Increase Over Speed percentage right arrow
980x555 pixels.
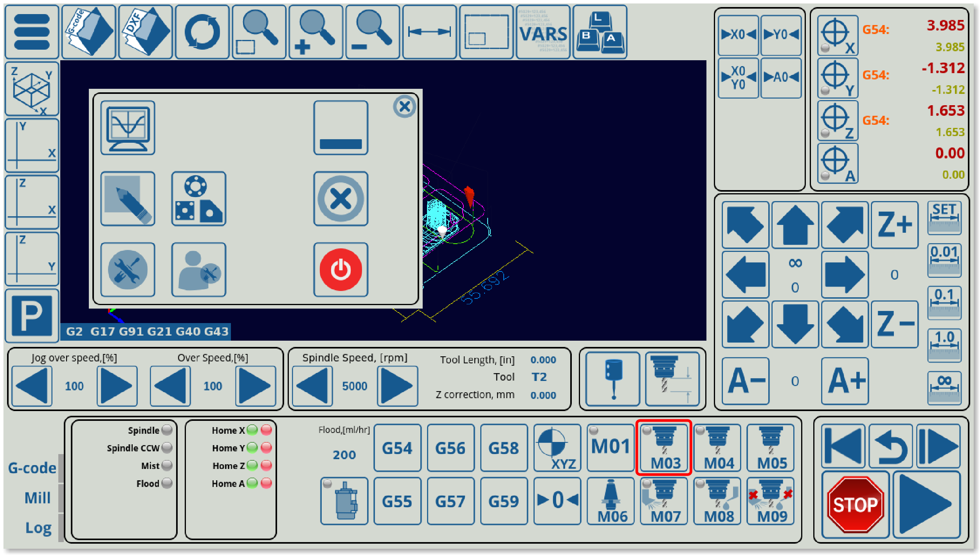tap(256, 386)
